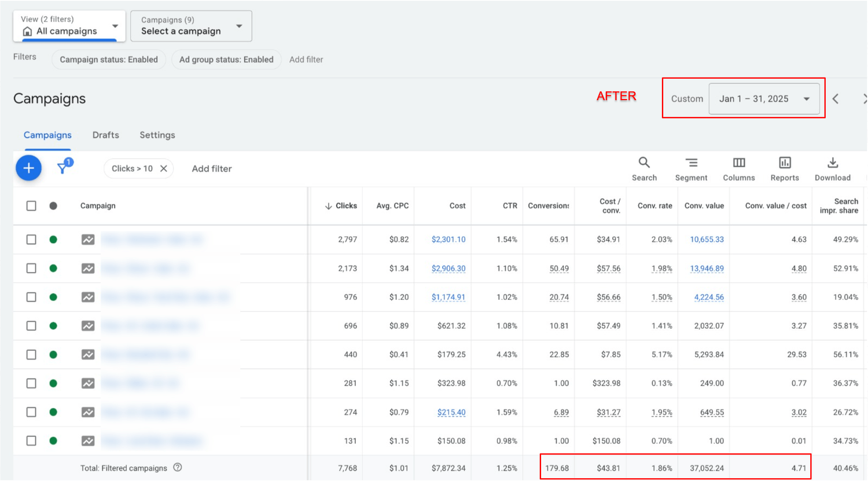This screenshot has width=868, height=481.
Task: Remove the Clicks > 10 filter chip
Action: 164,168
